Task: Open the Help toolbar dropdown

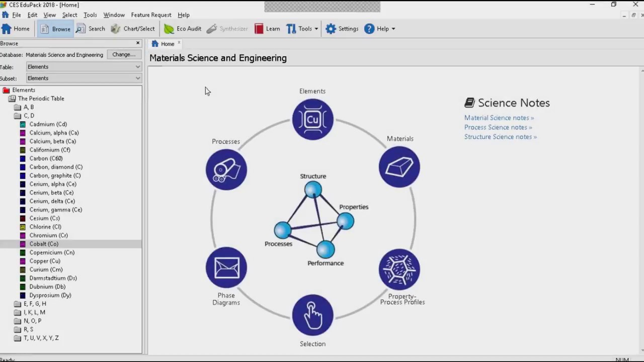Action: coord(380,29)
